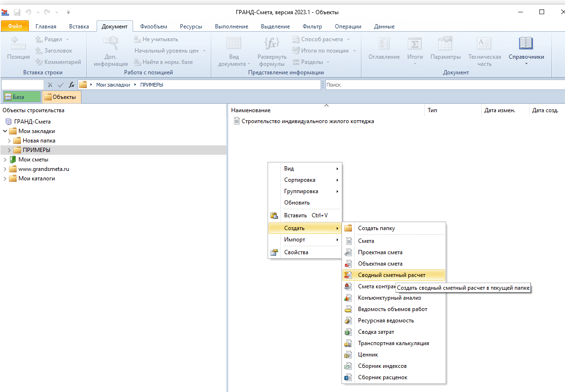The image size is (565, 392).
Task: Expand the Новая папка tree node
Action: [9, 141]
